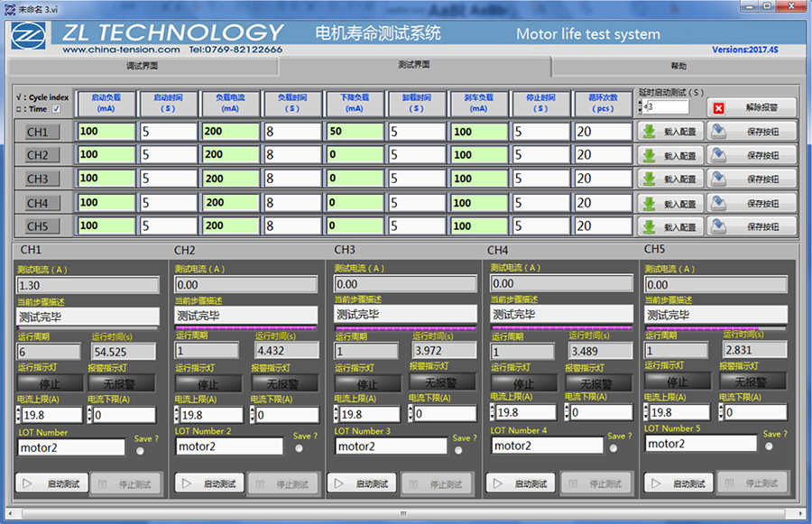Toggle the Cycle index / Time checkbox
This screenshot has width=812, height=524.
point(56,109)
